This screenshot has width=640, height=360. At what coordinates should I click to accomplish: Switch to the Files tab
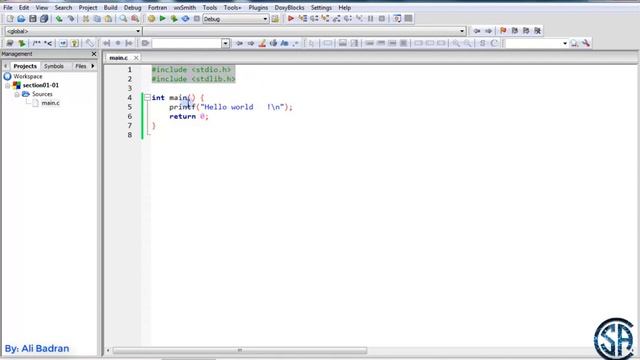pos(81,66)
